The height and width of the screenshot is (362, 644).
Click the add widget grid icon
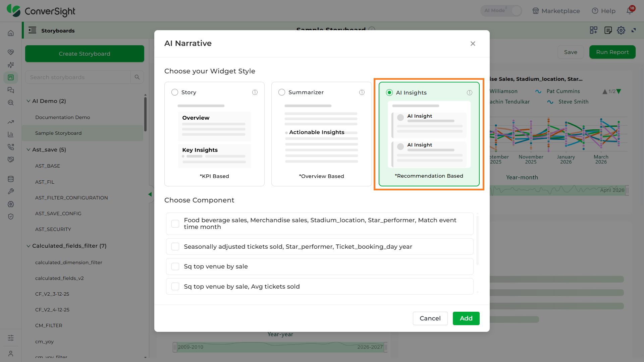coord(594,30)
